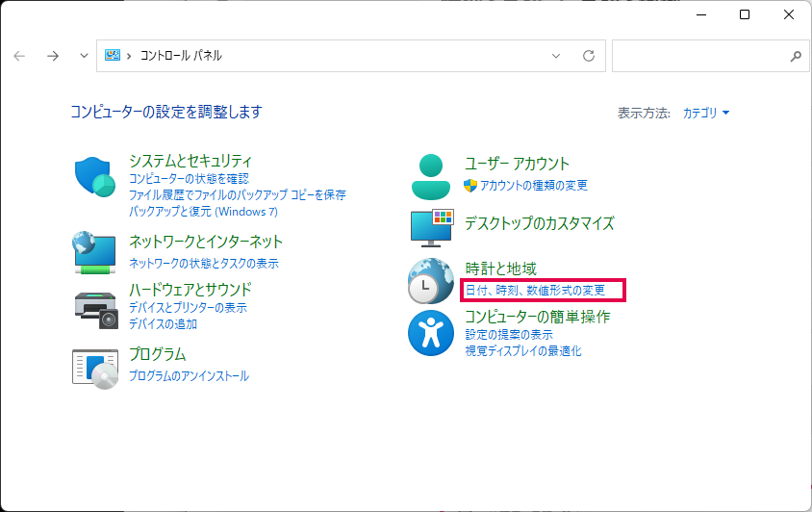This screenshot has width=812, height=512.
Task: Open 日付、時刻、数値形式の変更 link
Action: point(535,290)
